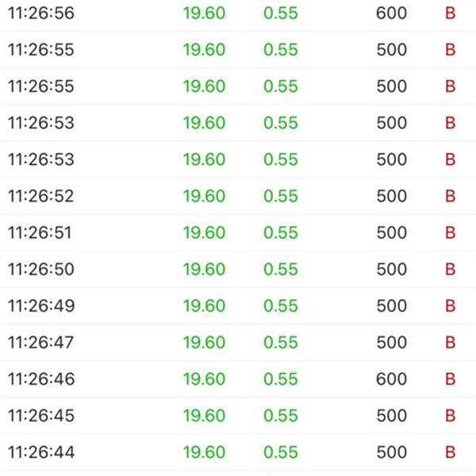Click the 500 volume in 11:26:50 row
476x476 pixels.
[x=392, y=269]
